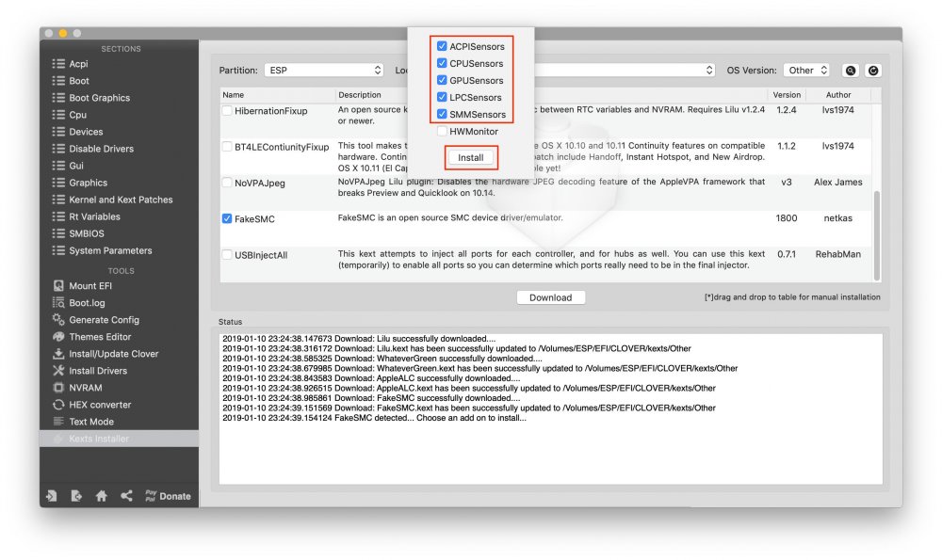
Task: Click the refresh icon at top right
Action: [873, 71]
